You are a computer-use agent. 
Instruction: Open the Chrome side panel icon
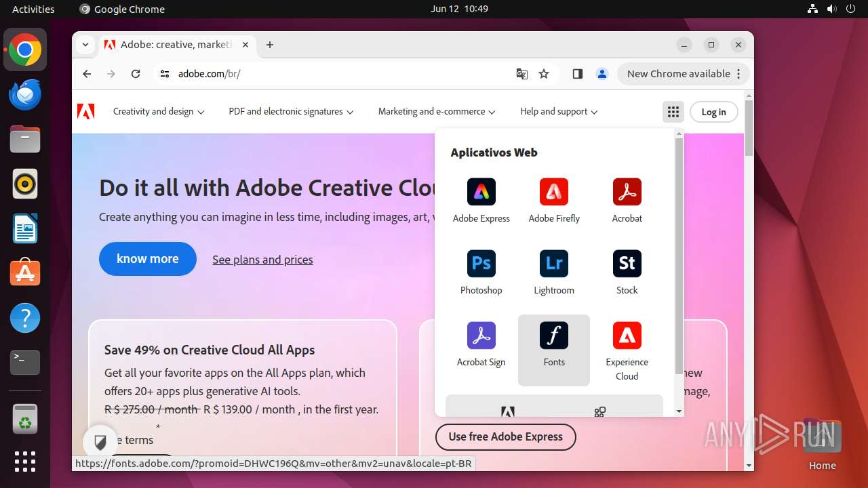click(x=578, y=74)
